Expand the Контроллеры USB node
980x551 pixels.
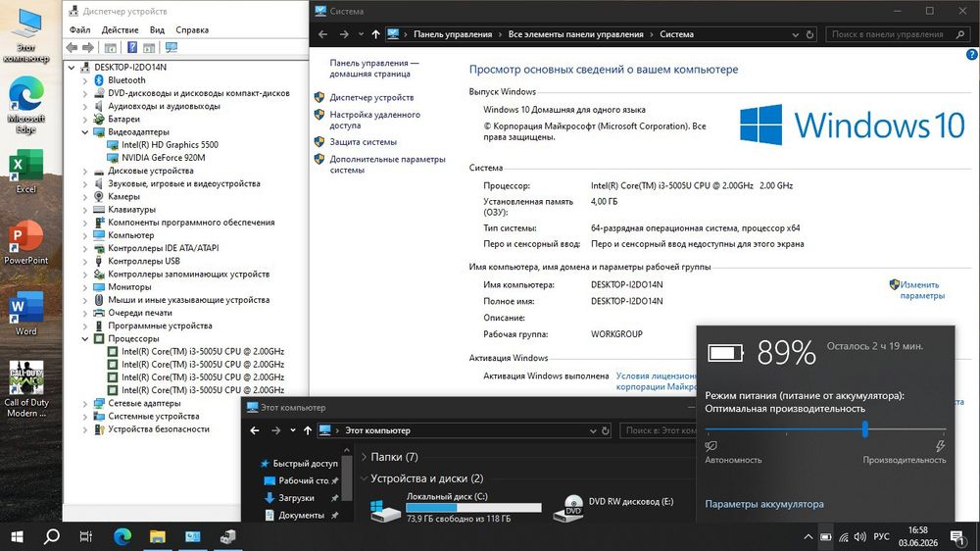pos(85,262)
